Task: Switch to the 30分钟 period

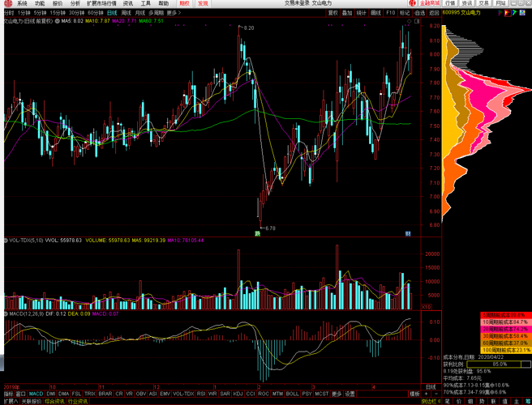Action: (x=76, y=13)
